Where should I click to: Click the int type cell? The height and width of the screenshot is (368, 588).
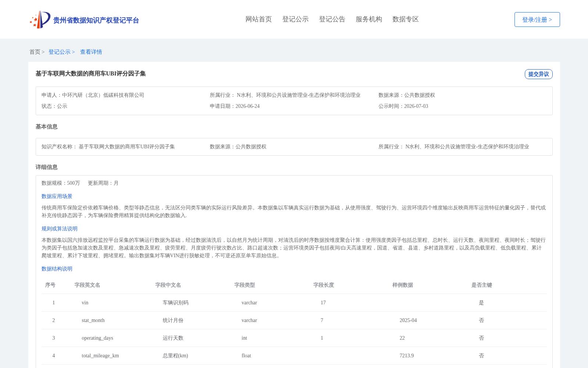coord(244,338)
